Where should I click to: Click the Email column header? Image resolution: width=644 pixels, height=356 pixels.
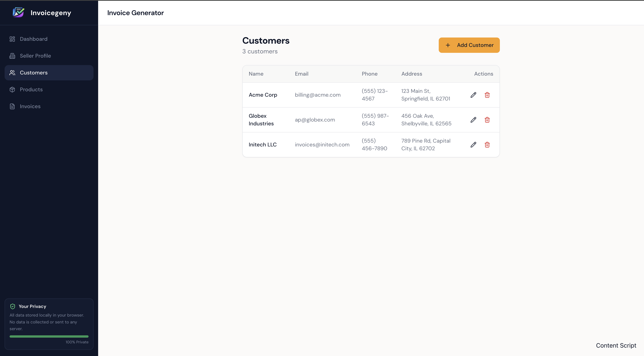[x=301, y=74]
